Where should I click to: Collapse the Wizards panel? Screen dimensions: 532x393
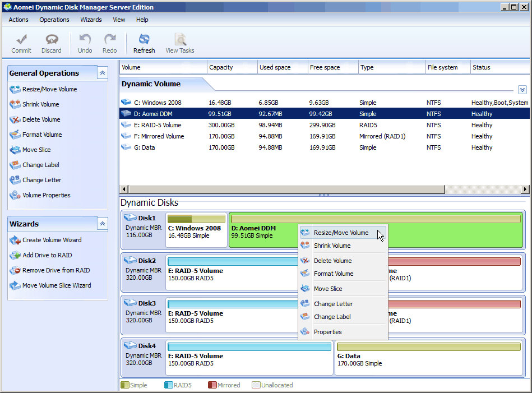tap(102, 224)
